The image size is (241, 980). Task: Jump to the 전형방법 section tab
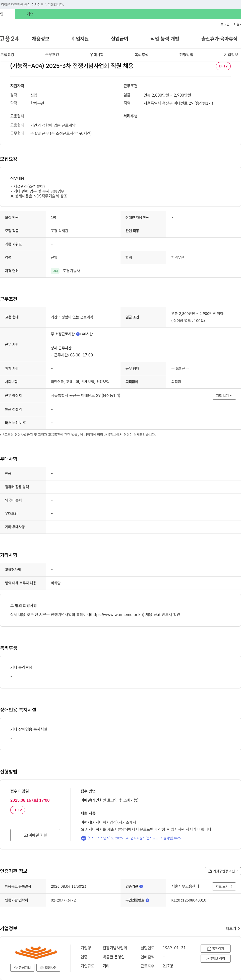tap(186, 55)
